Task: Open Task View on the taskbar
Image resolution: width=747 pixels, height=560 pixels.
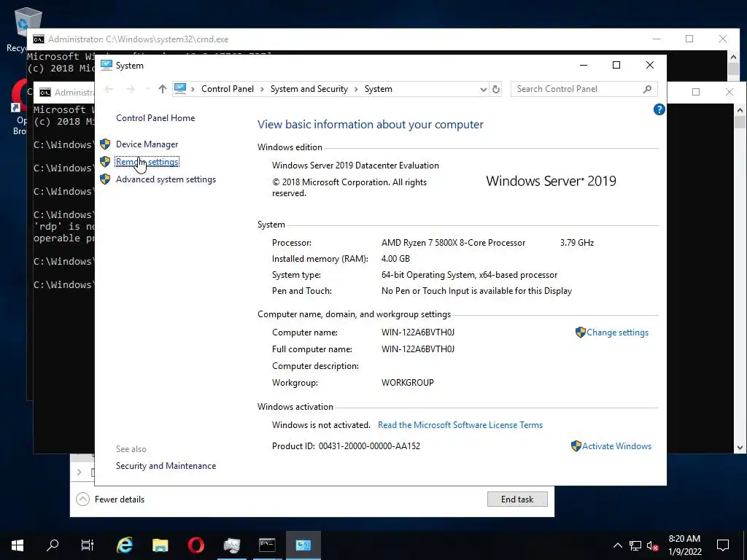Action: [x=88, y=545]
